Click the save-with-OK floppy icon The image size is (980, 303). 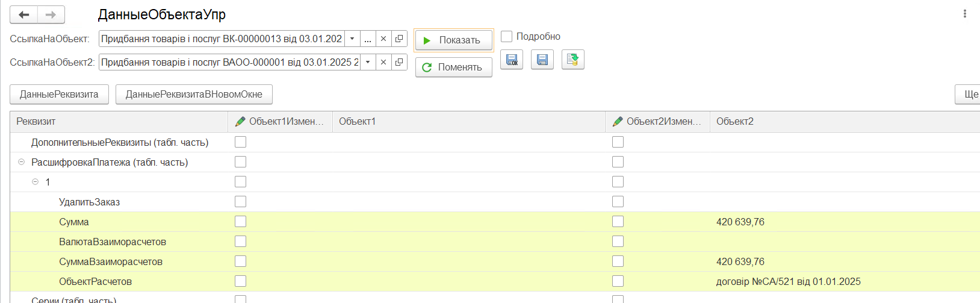pyautogui.click(x=512, y=60)
